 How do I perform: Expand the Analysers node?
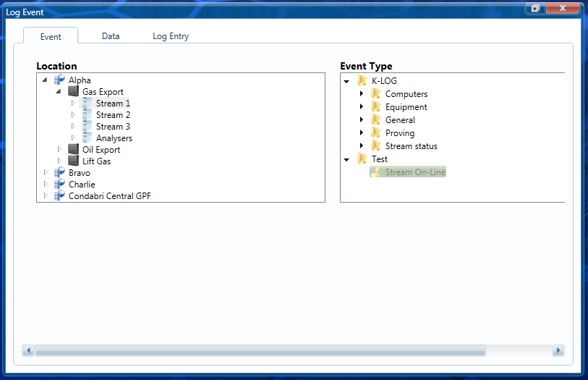coord(73,138)
